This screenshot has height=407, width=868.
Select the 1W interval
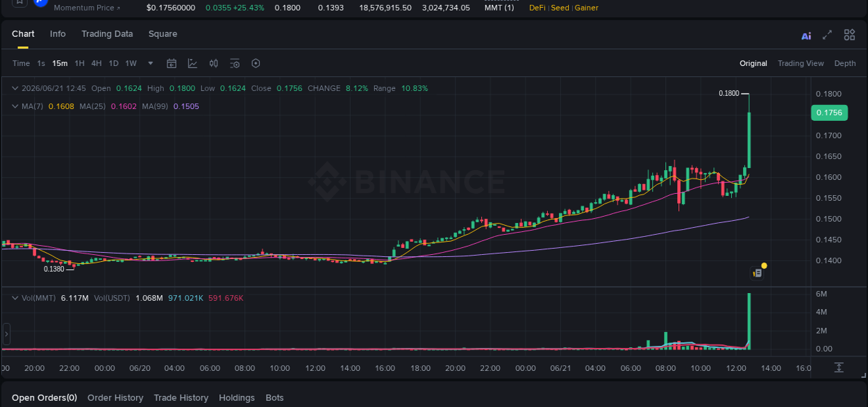(x=131, y=63)
